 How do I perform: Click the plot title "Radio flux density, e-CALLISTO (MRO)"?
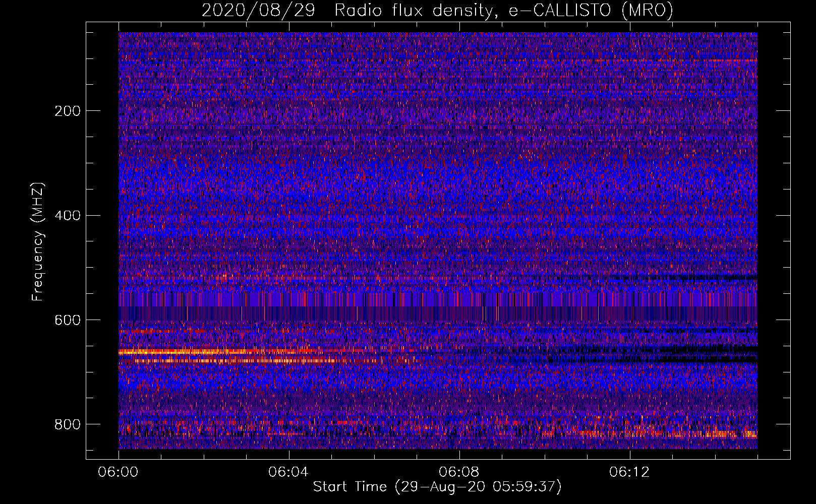coord(504,11)
